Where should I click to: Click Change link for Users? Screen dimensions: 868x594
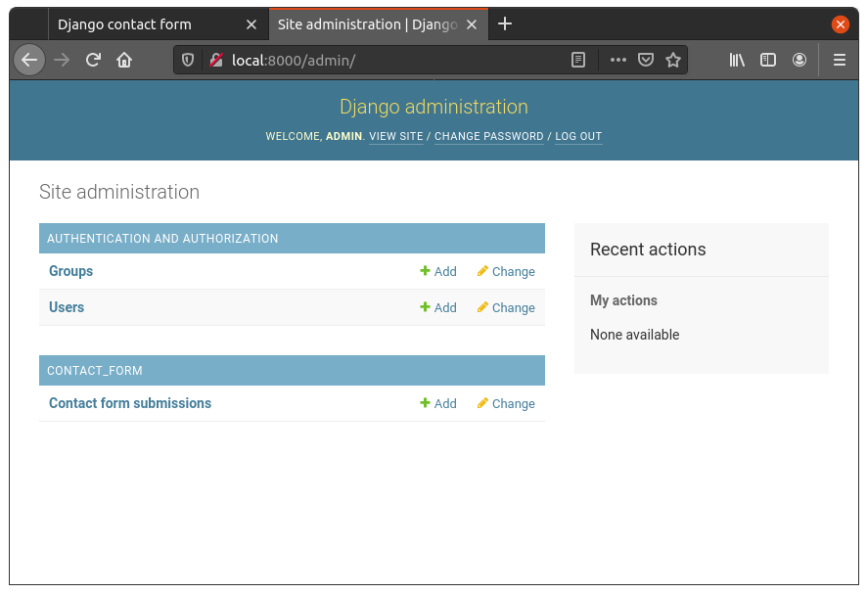[506, 308]
